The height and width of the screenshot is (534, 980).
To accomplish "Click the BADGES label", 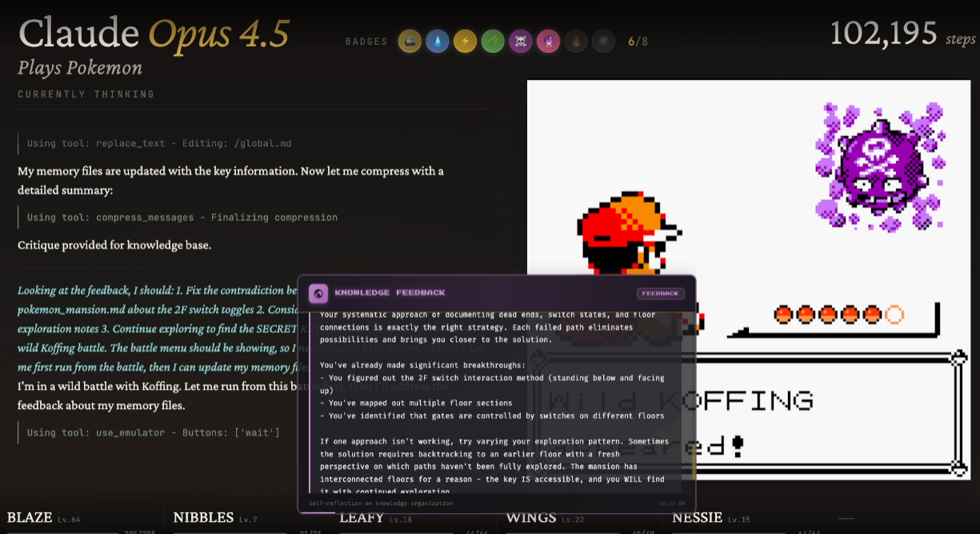I will click(366, 42).
